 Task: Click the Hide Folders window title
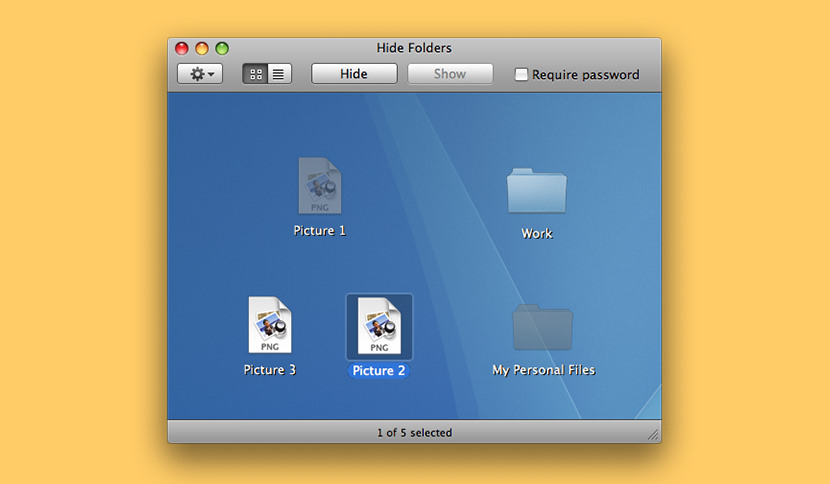(x=414, y=48)
